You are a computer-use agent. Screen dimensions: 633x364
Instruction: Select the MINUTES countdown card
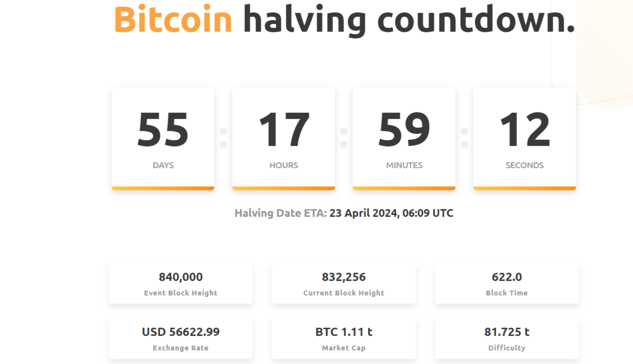click(404, 137)
